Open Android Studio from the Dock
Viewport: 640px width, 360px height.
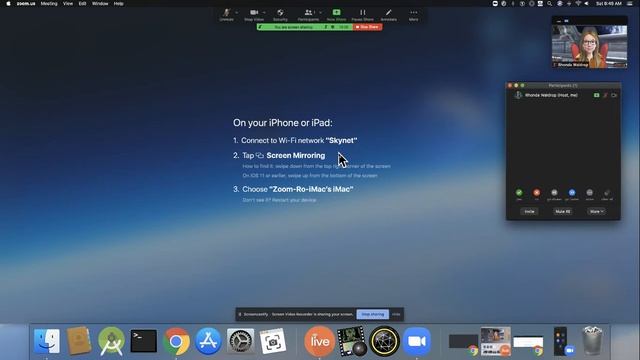111,341
